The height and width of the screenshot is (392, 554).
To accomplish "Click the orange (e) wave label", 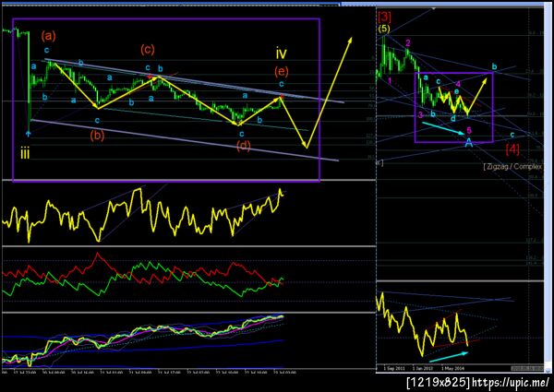I will (x=282, y=72).
